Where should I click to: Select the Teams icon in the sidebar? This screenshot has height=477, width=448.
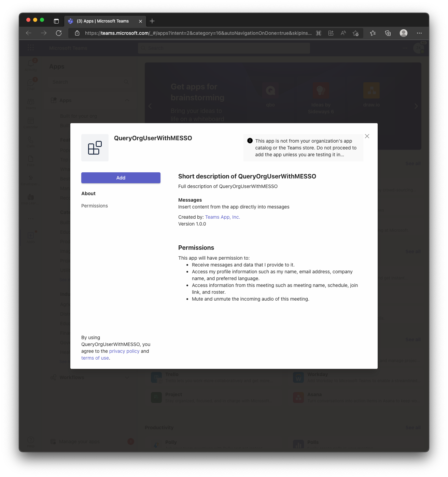[x=31, y=103]
